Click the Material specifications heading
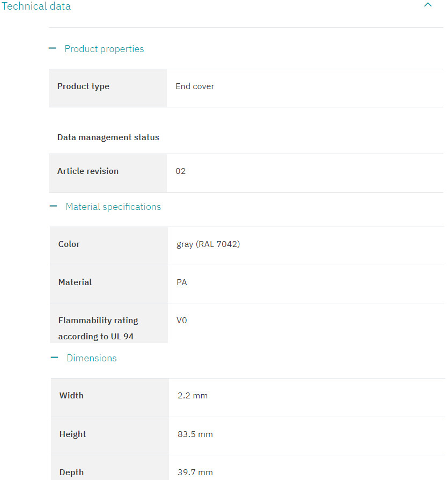The height and width of the screenshot is (480, 448). point(113,207)
